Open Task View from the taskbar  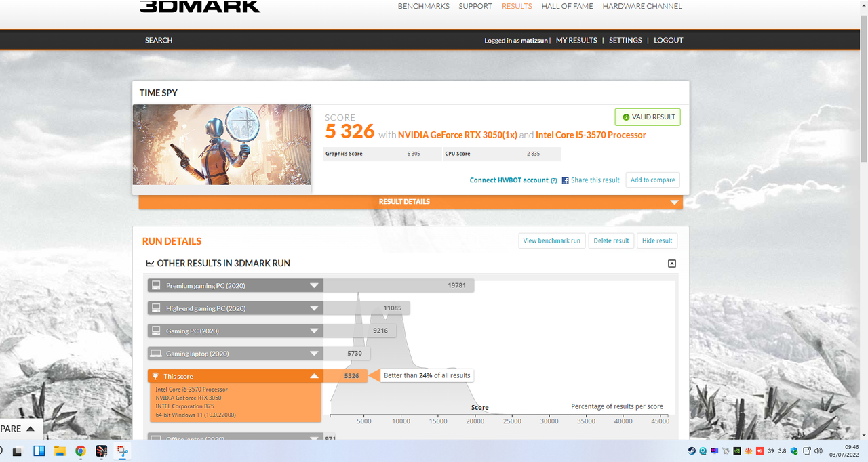[18, 450]
